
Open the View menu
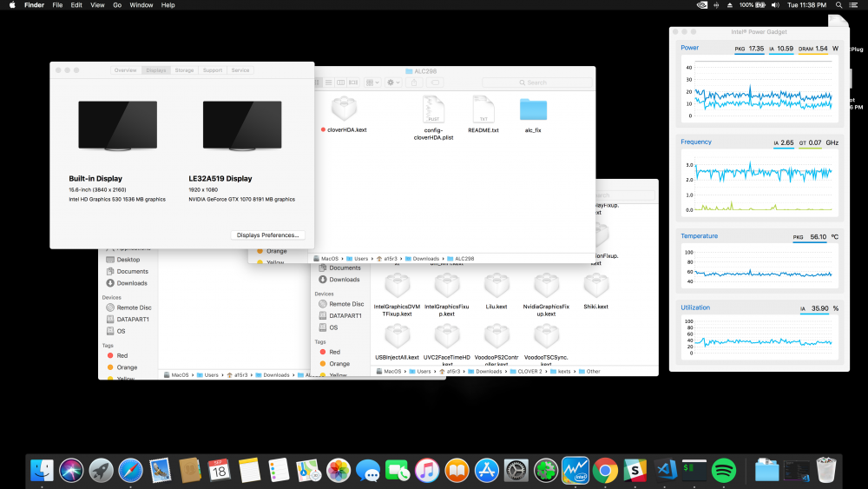coord(97,5)
